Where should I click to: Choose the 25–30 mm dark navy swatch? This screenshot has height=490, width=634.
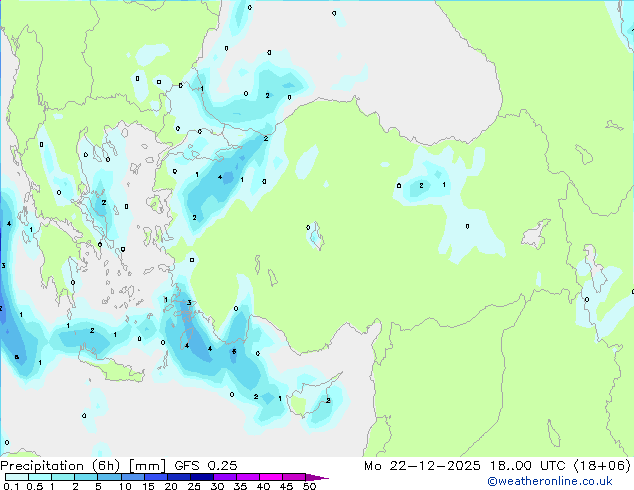(x=201, y=477)
